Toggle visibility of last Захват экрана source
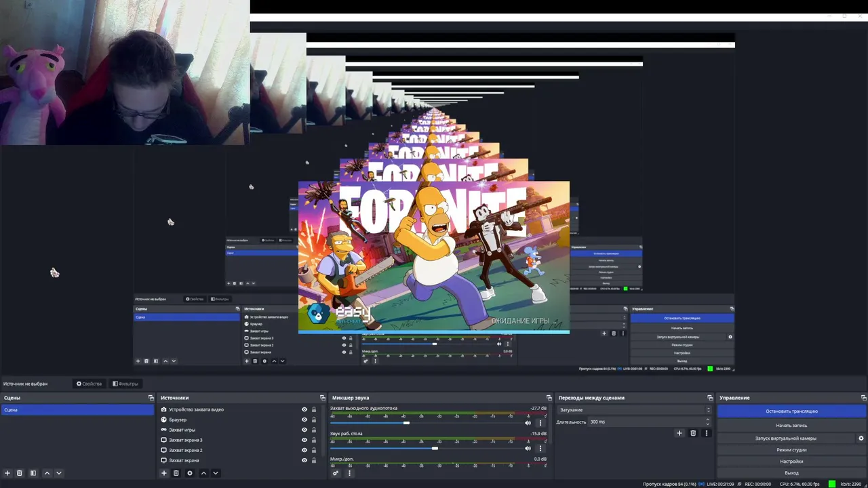868x488 pixels. (304, 460)
